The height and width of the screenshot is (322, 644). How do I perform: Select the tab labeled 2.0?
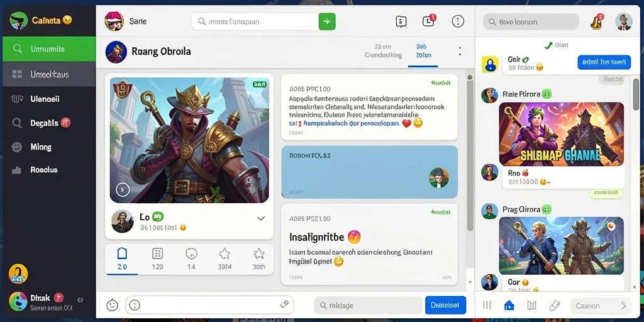(122, 259)
